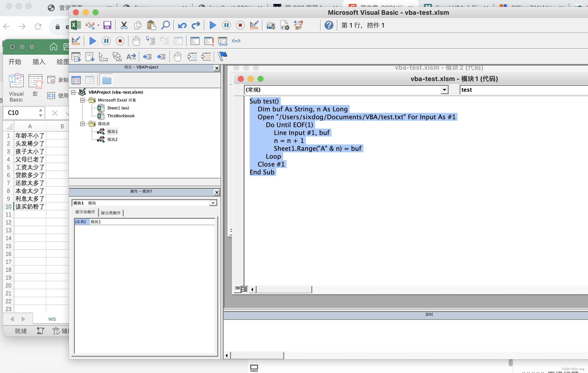Click Outdent icon in edit toolbar
The image size is (588, 373).
161,57
